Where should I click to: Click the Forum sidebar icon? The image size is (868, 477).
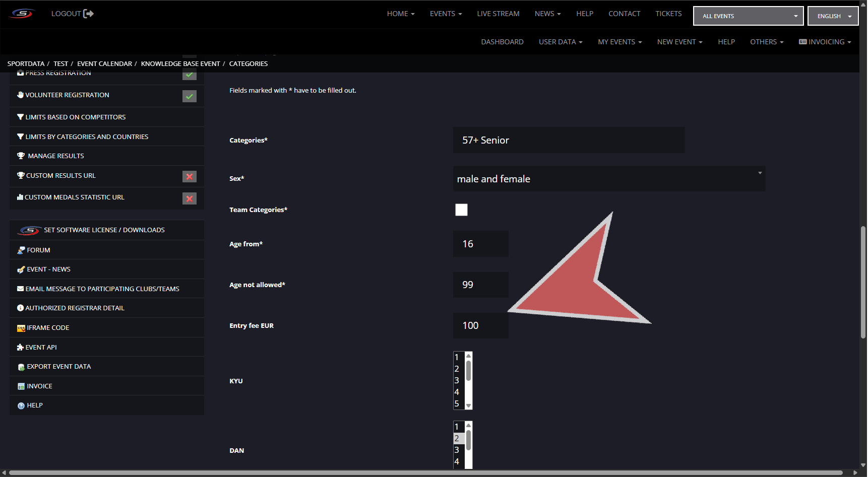pos(21,250)
